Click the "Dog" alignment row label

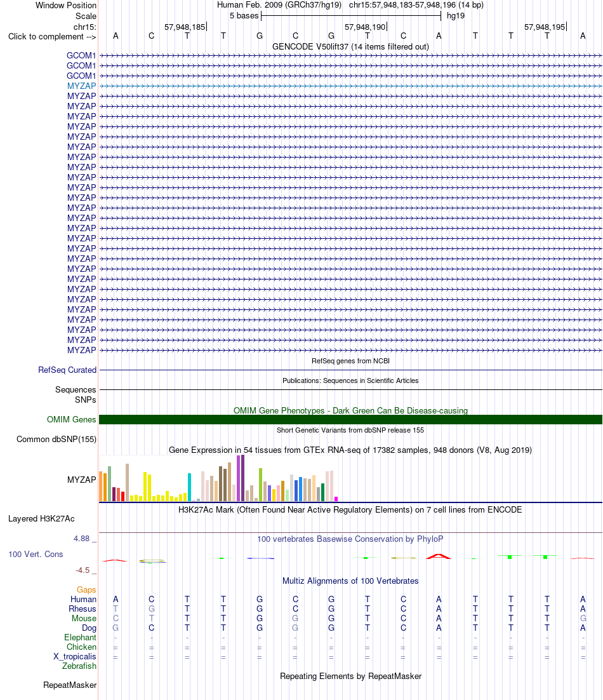click(89, 628)
